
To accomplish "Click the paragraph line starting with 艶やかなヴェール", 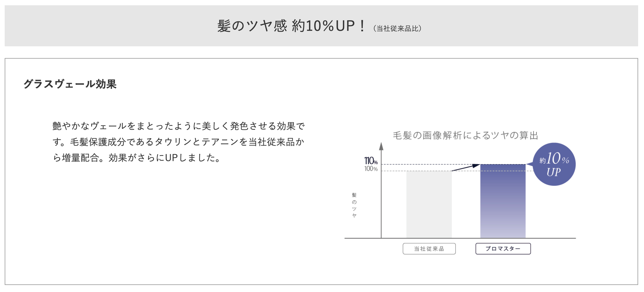I will click(x=178, y=126).
